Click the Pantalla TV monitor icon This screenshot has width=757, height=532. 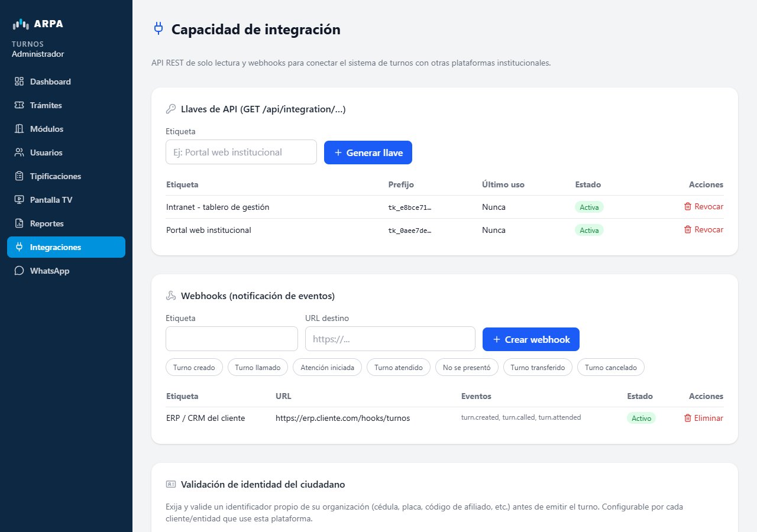(19, 200)
